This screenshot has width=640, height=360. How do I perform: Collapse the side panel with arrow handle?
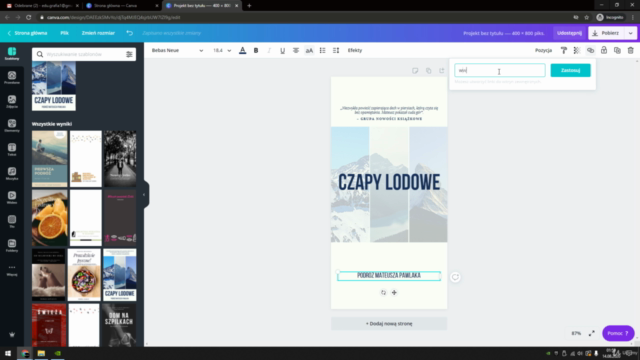(x=144, y=195)
